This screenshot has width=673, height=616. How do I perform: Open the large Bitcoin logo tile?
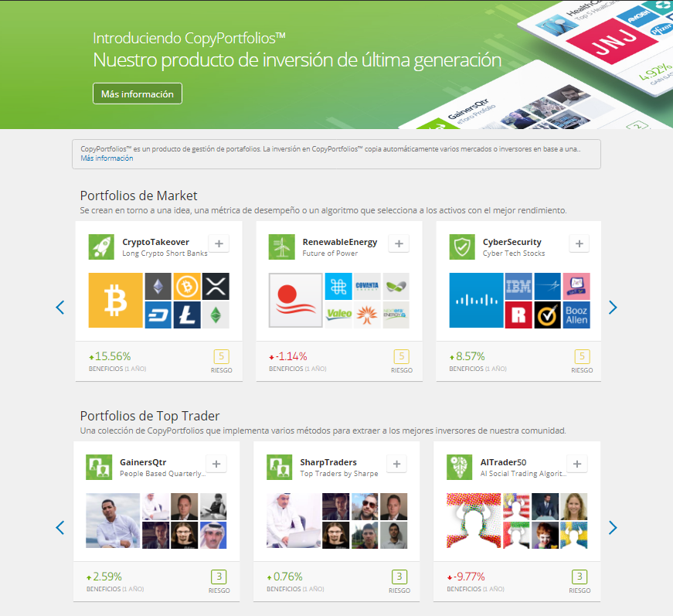(115, 301)
